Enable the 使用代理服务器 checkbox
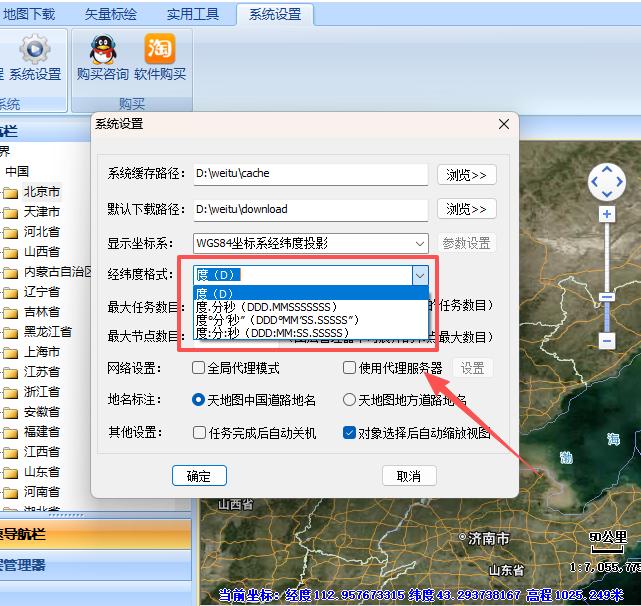The width and height of the screenshot is (641, 606). click(x=349, y=367)
